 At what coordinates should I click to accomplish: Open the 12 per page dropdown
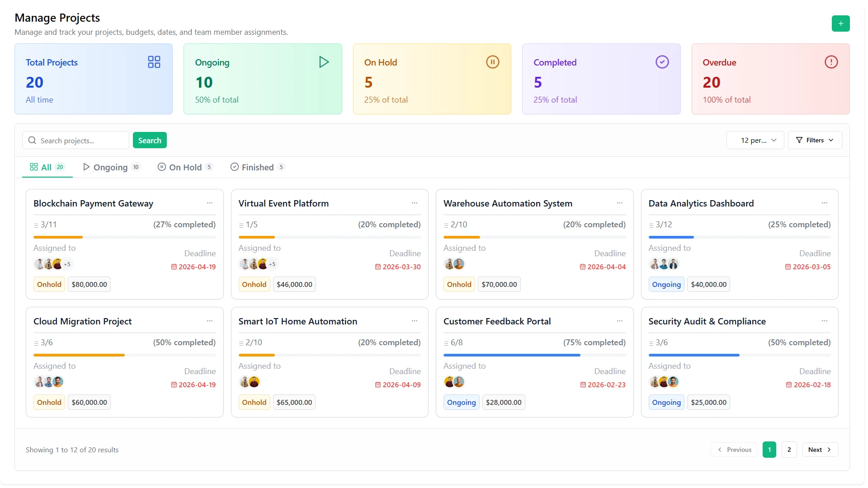click(x=755, y=140)
